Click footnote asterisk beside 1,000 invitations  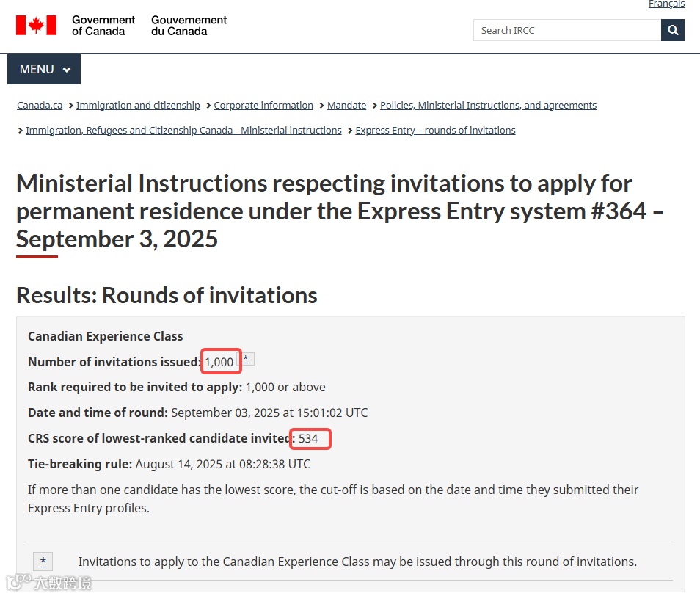246,359
